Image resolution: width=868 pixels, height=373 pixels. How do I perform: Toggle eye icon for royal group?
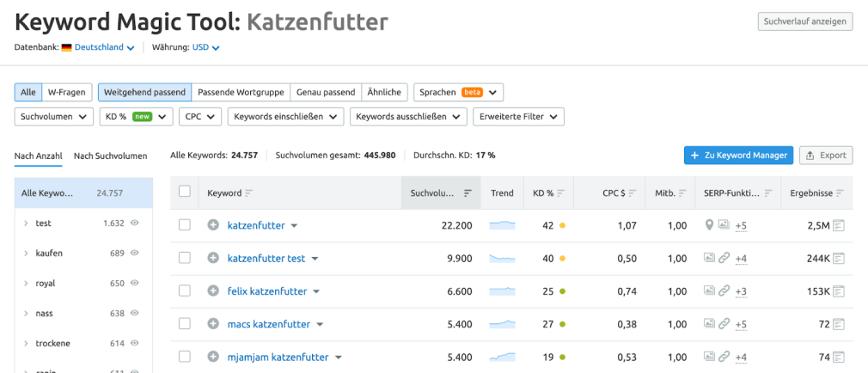pos(134,283)
